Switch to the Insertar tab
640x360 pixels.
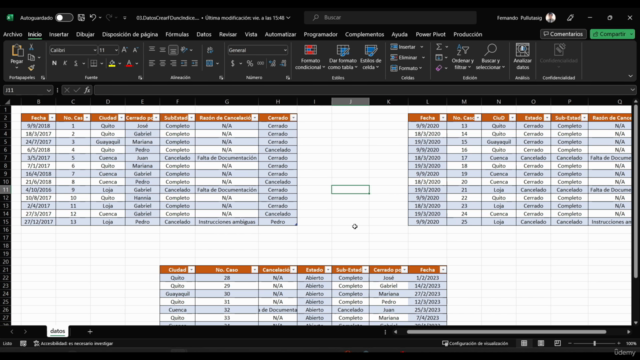click(59, 34)
